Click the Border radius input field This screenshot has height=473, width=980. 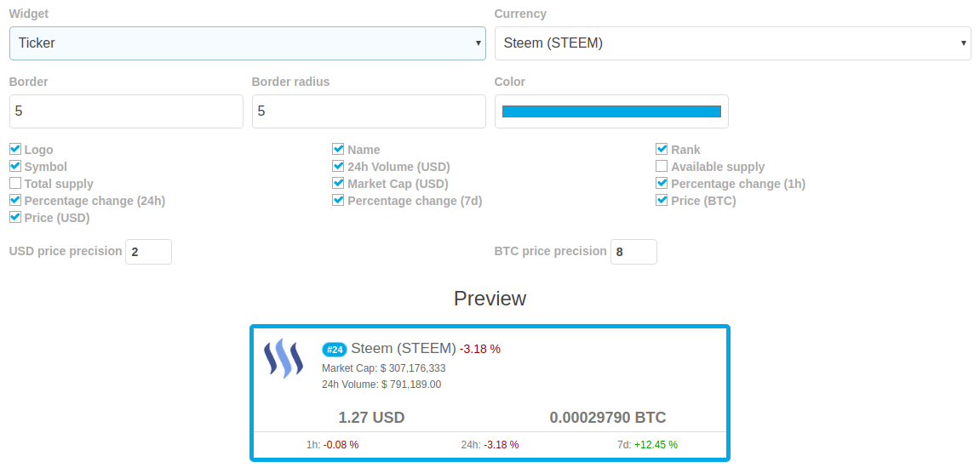(369, 111)
